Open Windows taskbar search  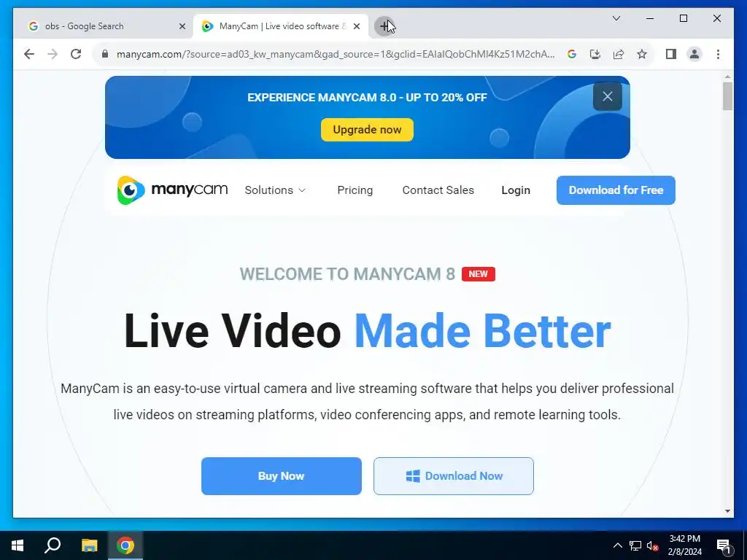pos(53,545)
